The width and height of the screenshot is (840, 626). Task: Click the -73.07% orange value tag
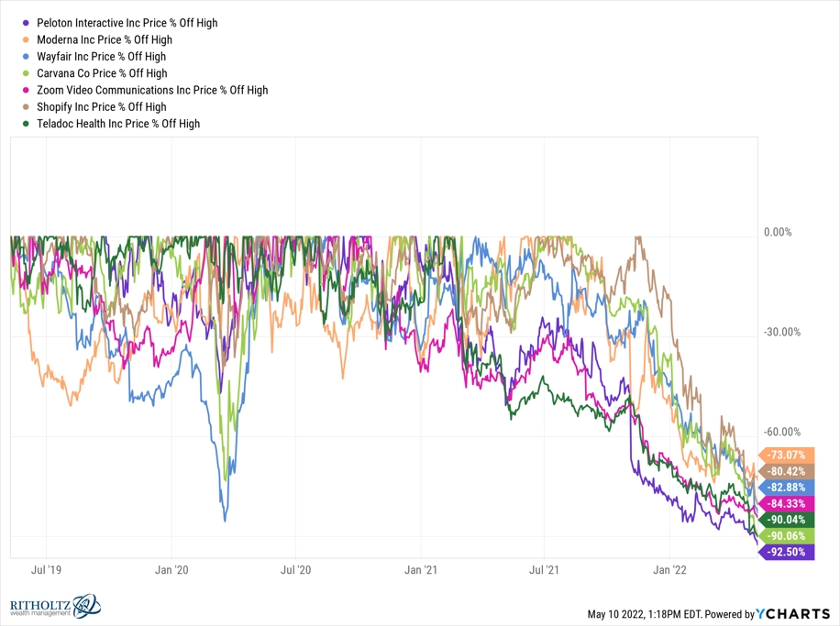(786, 456)
